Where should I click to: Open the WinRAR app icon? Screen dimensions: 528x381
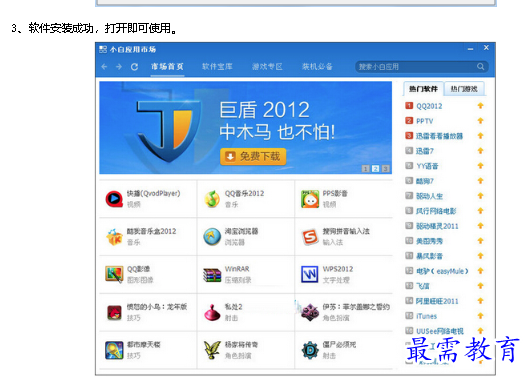click(x=212, y=275)
